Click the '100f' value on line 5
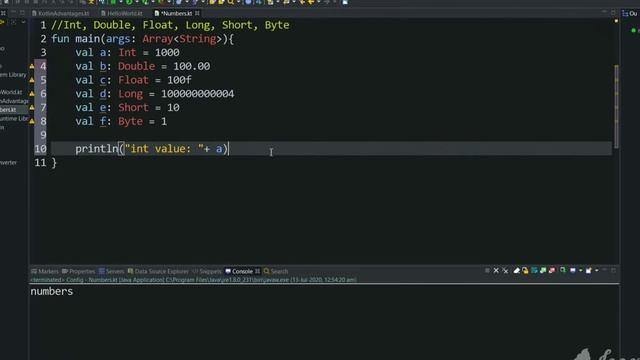This screenshot has width=640, height=360. (179, 80)
